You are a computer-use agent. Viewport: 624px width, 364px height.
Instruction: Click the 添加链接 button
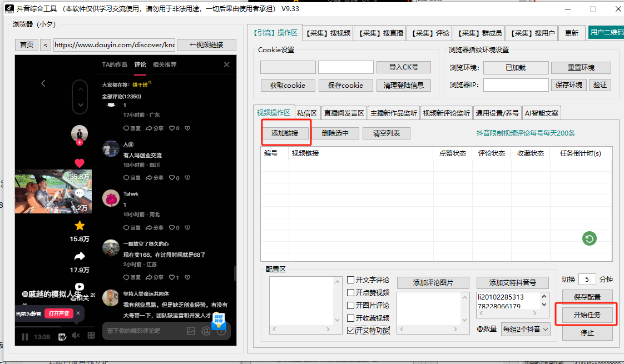[285, 133]
